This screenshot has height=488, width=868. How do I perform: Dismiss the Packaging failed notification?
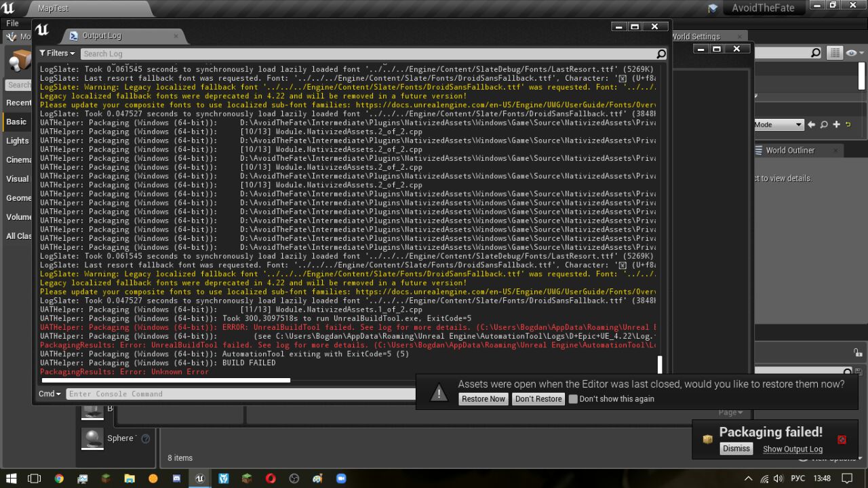pyautogui.click(x=736, y=449)
